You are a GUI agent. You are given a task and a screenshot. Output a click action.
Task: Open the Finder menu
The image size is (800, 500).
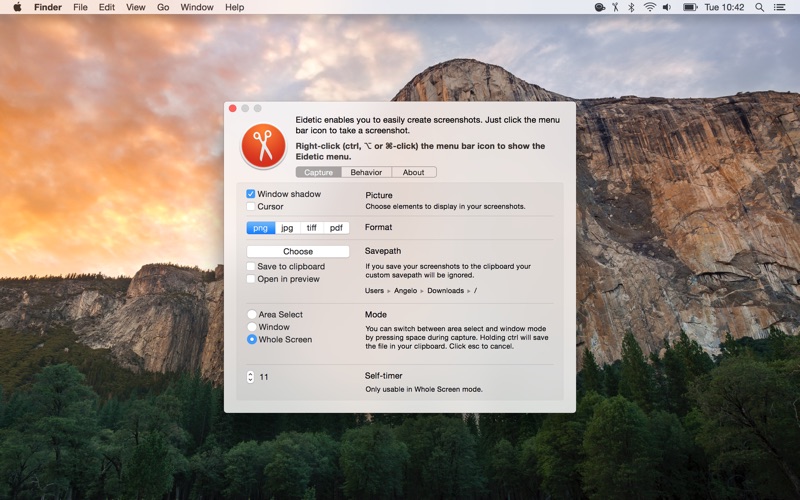[48, 7]
